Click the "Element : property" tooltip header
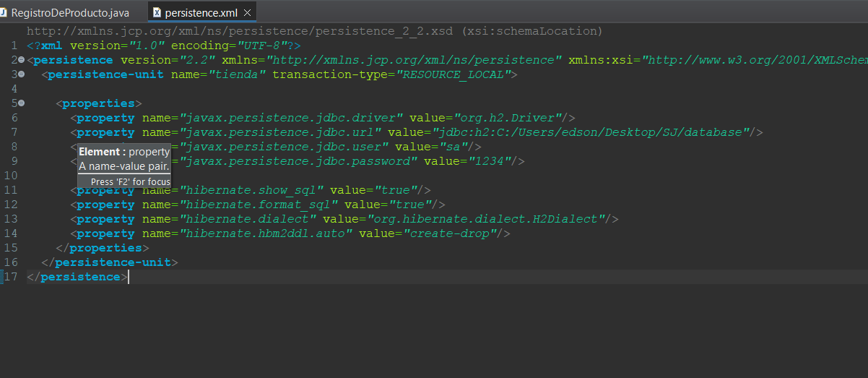Image resolution: width=868 pixels, height=378 pixels. [124, 152]
